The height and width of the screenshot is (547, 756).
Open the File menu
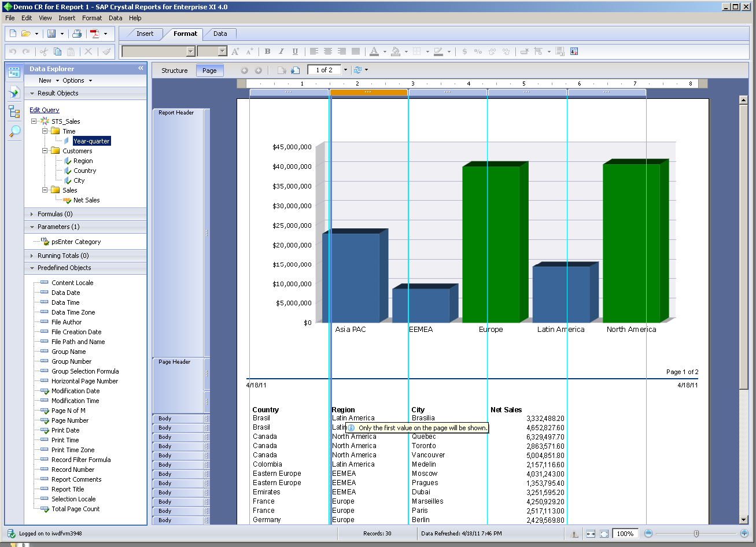click(x=10, y=18)
